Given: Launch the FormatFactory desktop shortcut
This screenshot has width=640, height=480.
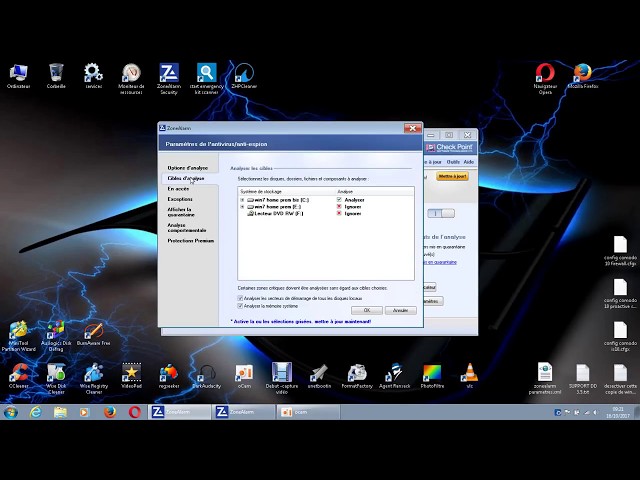Looking at the screenshot, I should pos(357,376).
